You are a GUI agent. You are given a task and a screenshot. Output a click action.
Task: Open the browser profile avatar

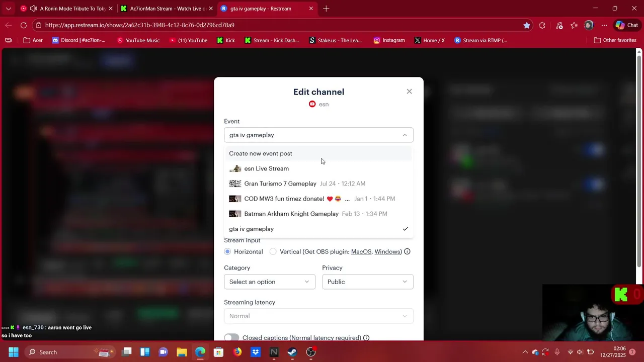coord(589,25)
